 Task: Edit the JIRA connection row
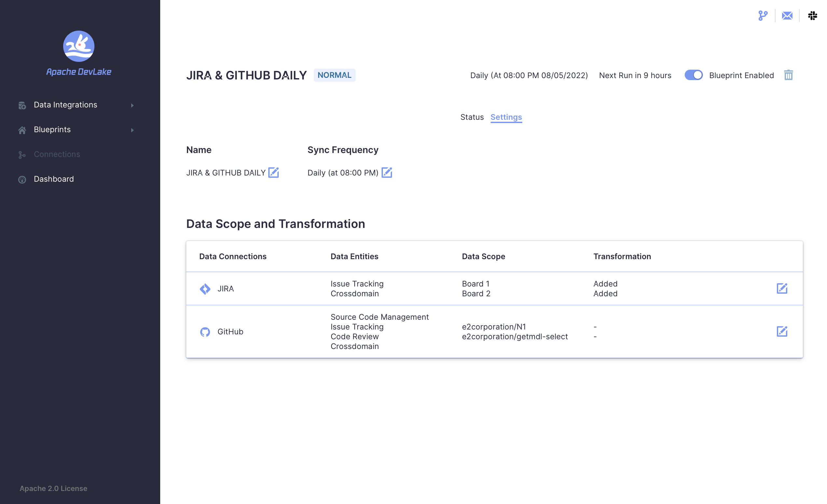point(782,288)
